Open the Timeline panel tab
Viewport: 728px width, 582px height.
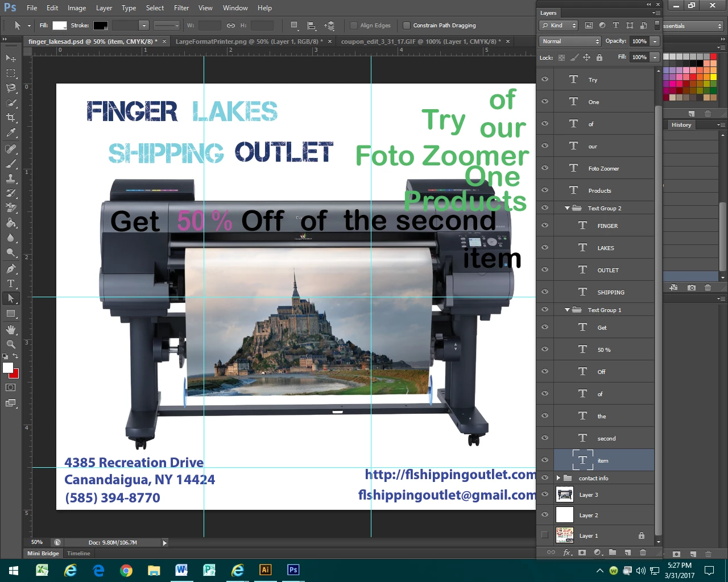(78, 554)
